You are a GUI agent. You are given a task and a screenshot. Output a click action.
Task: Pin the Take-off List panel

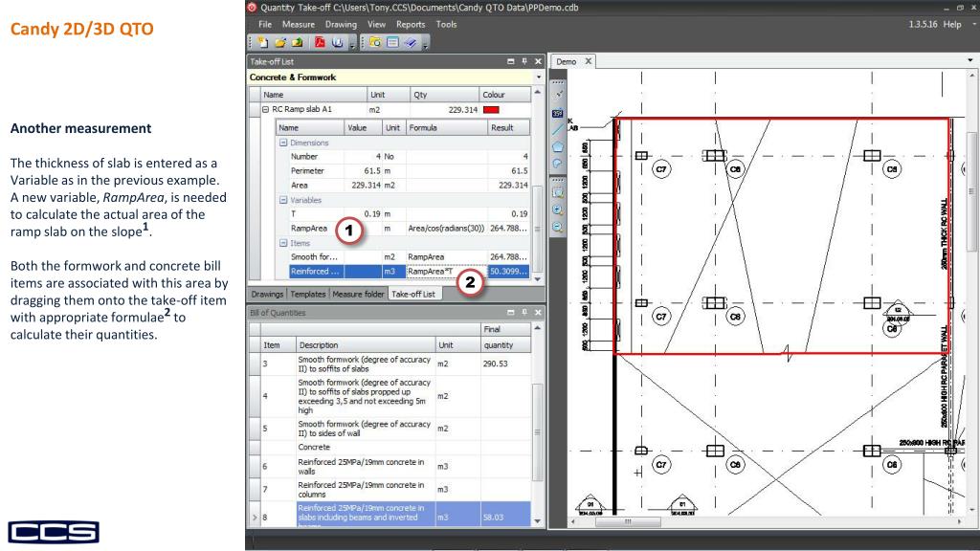tap(524, 61)
